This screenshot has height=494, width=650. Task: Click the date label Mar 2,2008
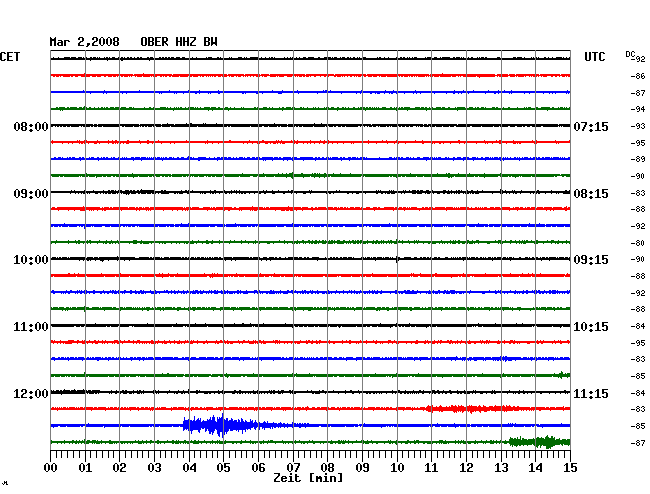point(85,42)
